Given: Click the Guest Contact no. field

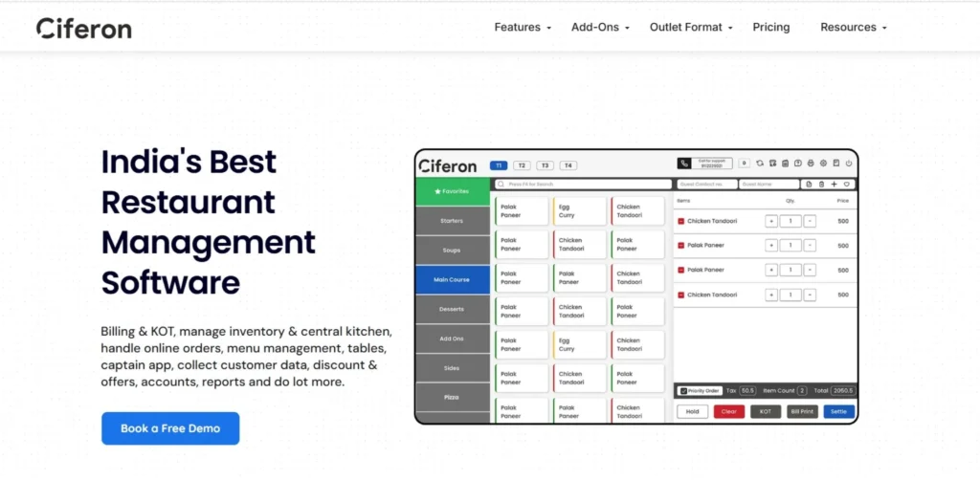Looking at the screenshot, I should [x=707, y=185].
